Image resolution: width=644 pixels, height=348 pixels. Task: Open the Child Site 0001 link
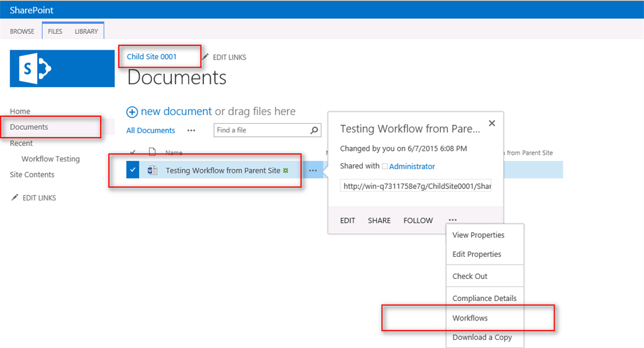tap(152, 57)
